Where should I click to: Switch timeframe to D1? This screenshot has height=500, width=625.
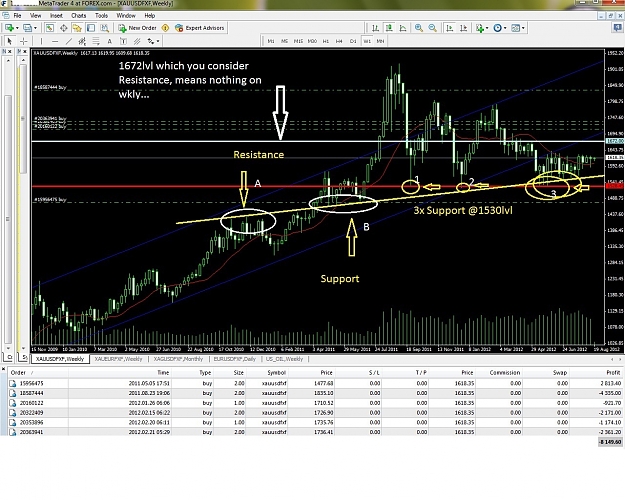coord(353,41)
